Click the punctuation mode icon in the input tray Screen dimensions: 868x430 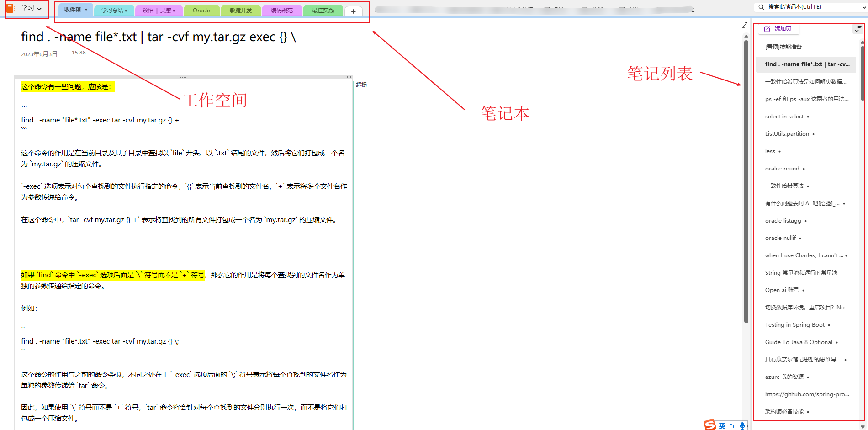(732, 425)
